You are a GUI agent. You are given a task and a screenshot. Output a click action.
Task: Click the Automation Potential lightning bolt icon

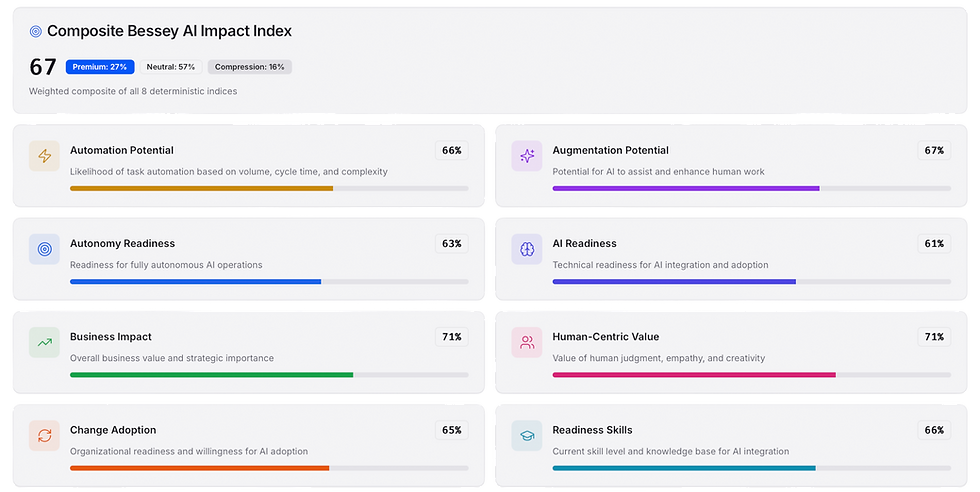44,156
